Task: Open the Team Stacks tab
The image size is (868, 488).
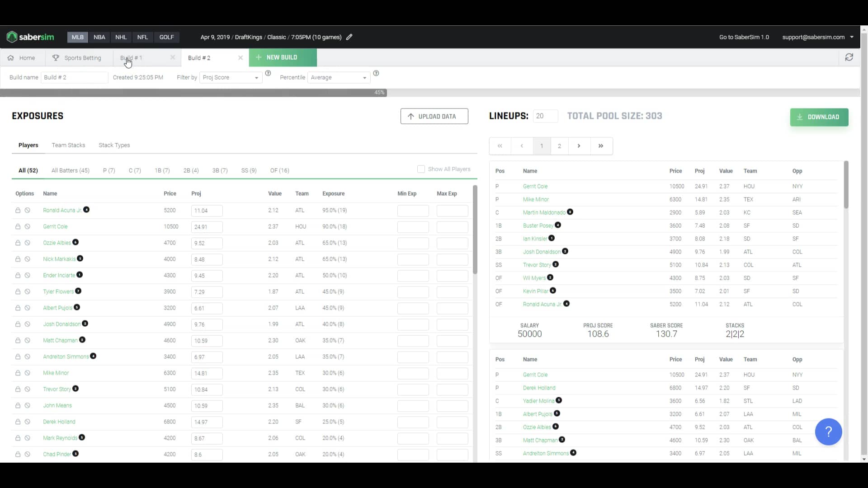Action: click(68, 145)
